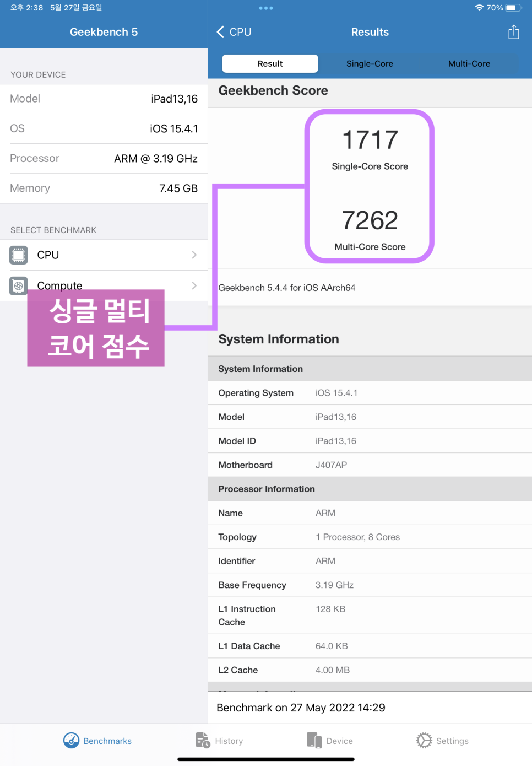Open the Device tab label
The height and width of the screenshot is (766, 532).
point(339,741)
